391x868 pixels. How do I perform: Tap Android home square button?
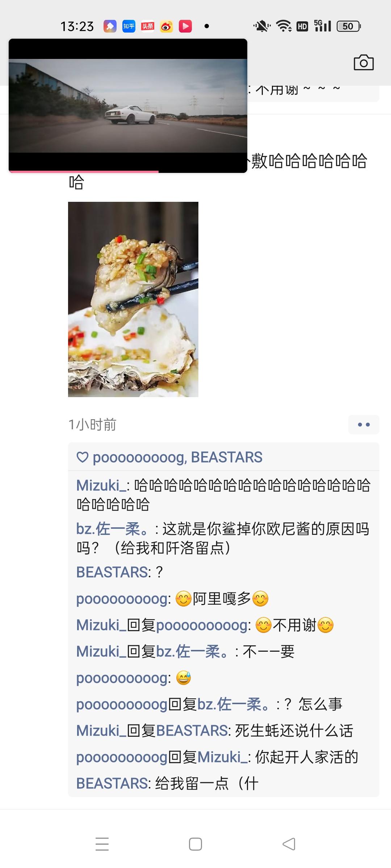pyautogui.click(x=195, y=844)
